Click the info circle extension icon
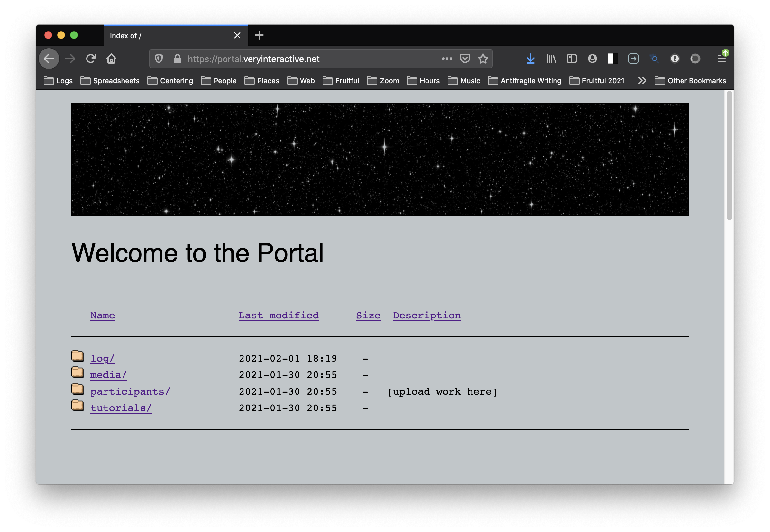The height and width of the screenshot is (532, 770). pos(675,59)
